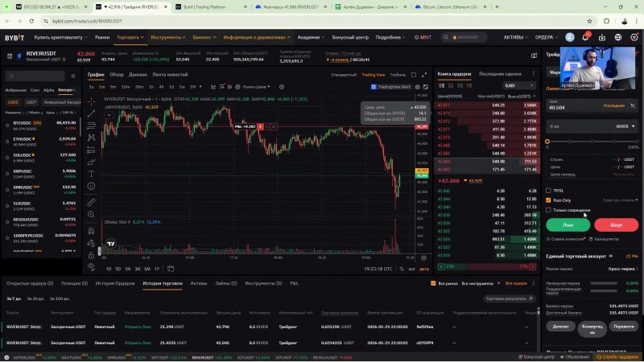Viewport: 644px width, 362px height.
Task: Open the emoji icons drawing tool
Action: tap(91, 187)
